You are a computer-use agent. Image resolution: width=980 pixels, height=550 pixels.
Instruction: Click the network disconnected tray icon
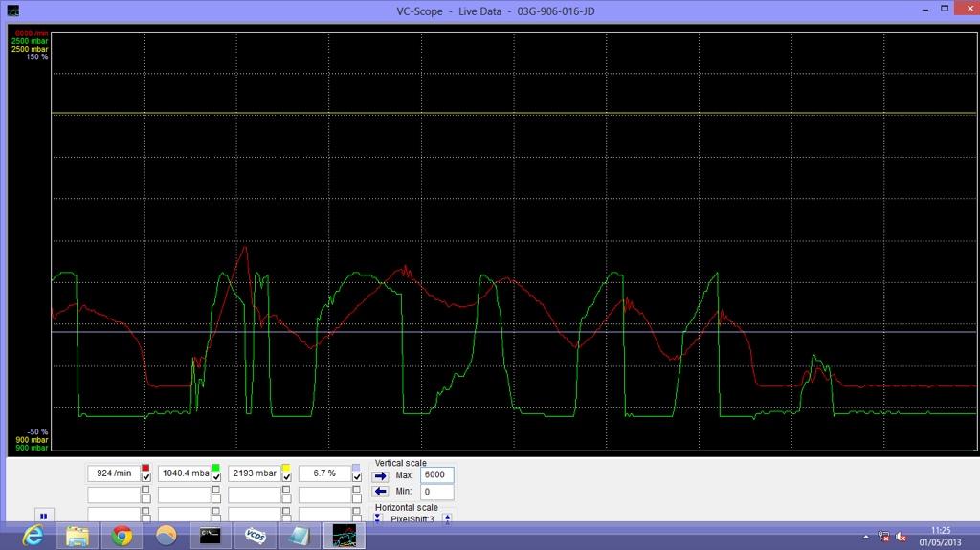884,537
